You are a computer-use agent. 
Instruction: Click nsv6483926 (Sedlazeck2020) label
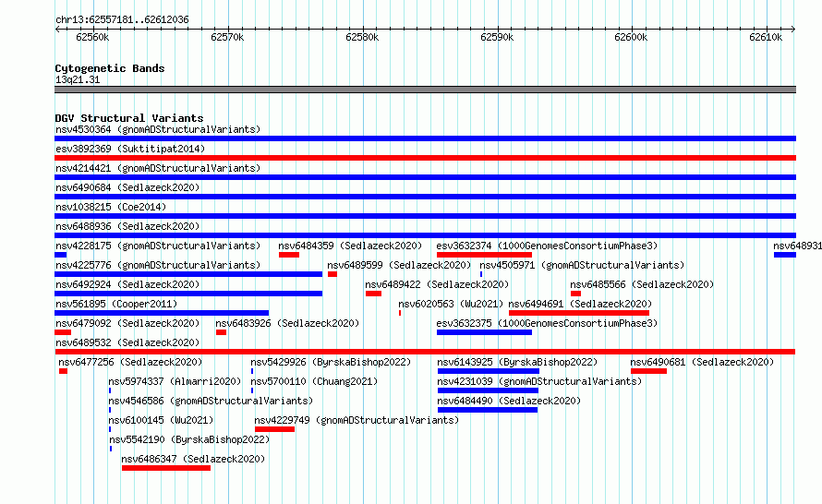[x=287, y=323]
